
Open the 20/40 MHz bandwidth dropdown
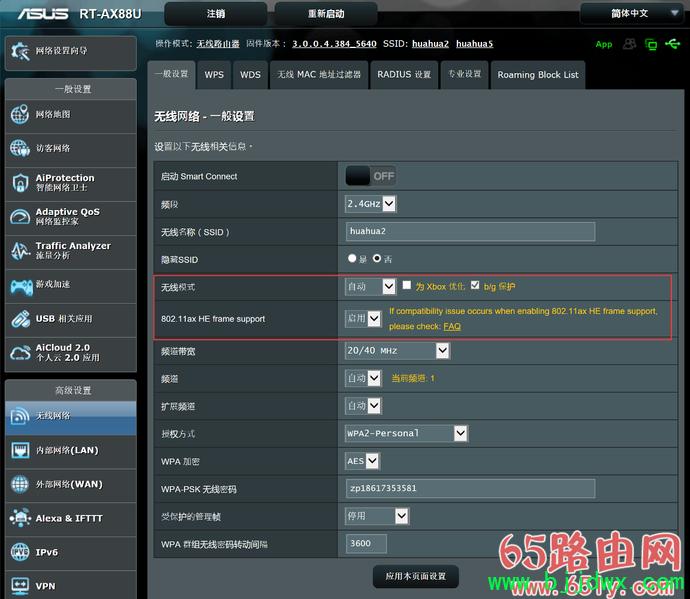tap(398, 351)
